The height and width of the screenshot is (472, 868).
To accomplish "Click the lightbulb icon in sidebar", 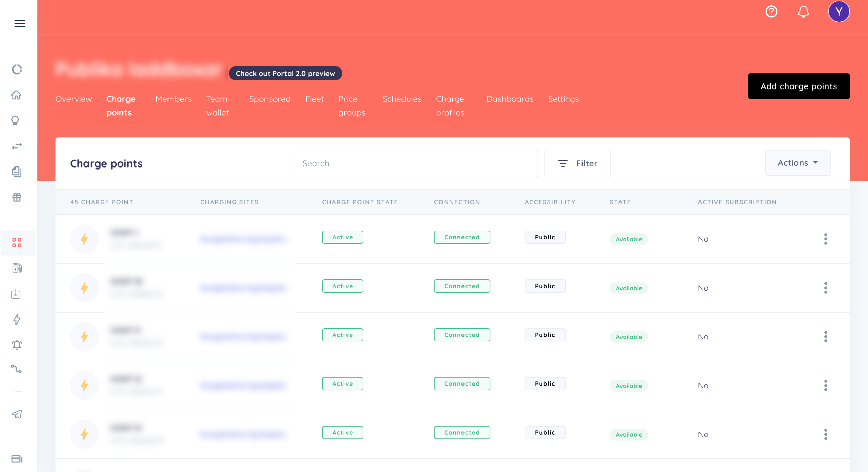I will pos(15,120).
